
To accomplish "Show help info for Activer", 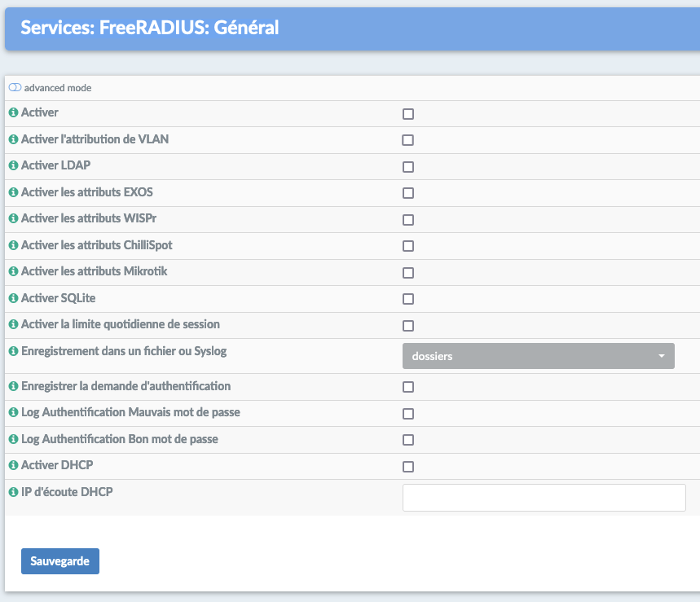I will [13, 112].
